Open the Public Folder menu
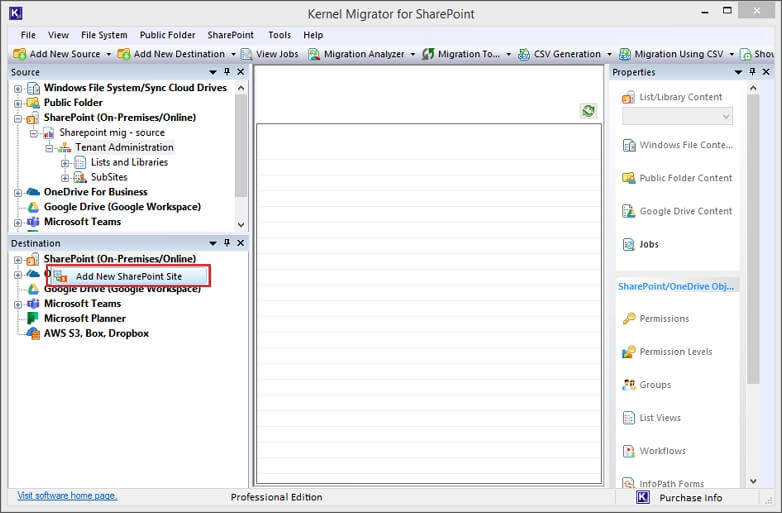 [x=167, y=35]
